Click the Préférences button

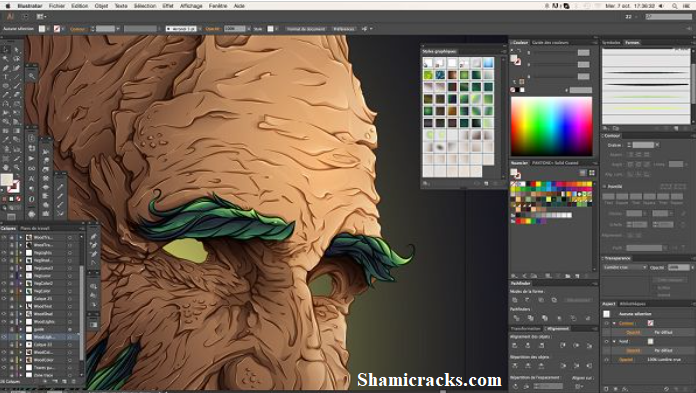(x=344, y=29)
